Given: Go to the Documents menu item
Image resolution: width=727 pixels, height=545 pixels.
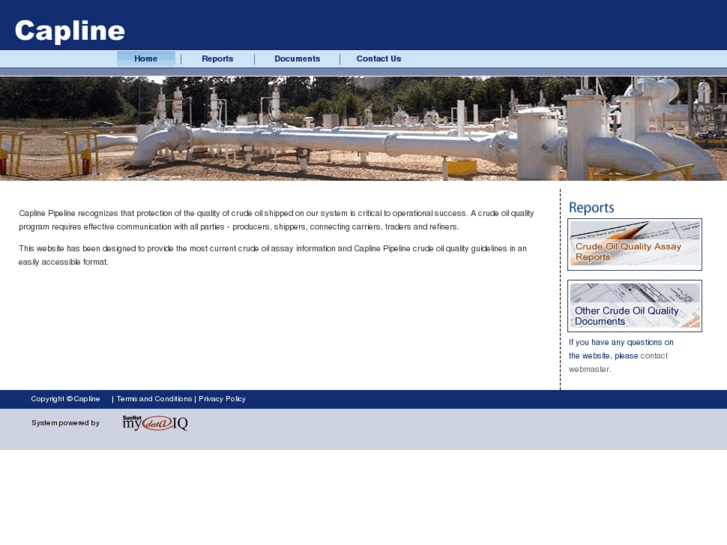Looking at the screenshot, I should (x=297, y=58).
